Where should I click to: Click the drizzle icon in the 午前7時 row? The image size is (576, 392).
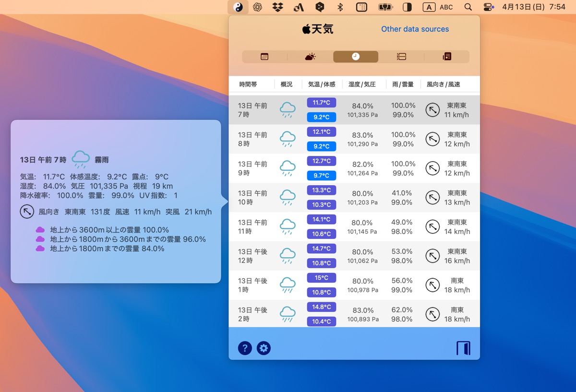point(288,110)
